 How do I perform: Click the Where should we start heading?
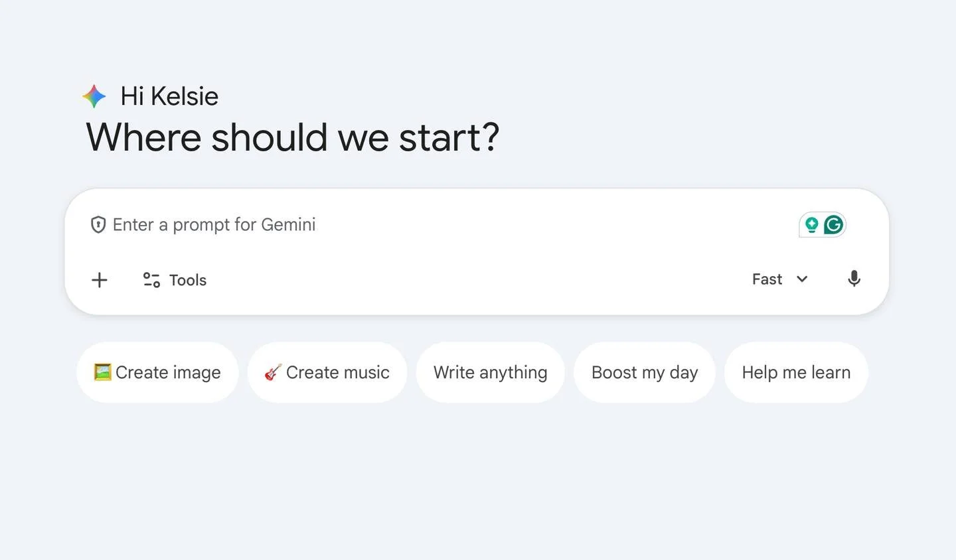click(x=292, y=138)
